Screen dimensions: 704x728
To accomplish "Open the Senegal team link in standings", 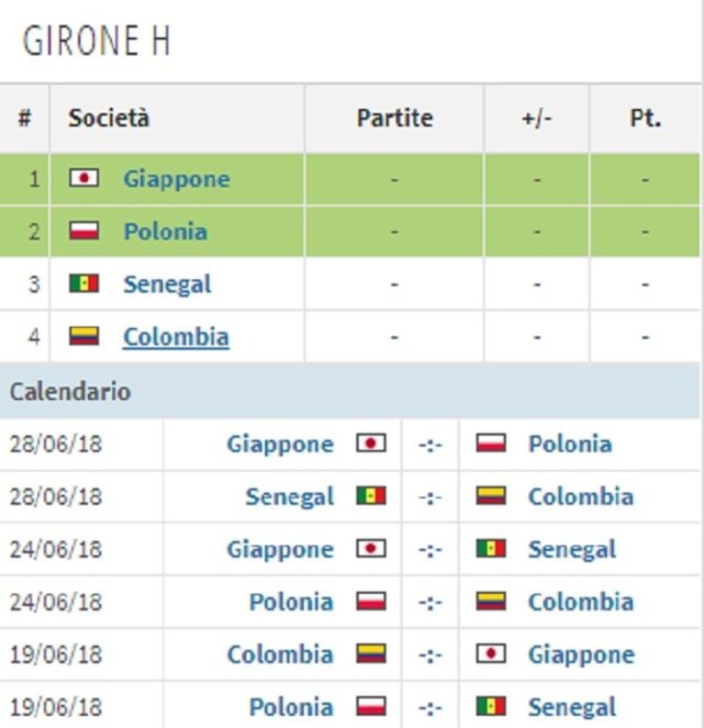I will [x=167, y=285].
